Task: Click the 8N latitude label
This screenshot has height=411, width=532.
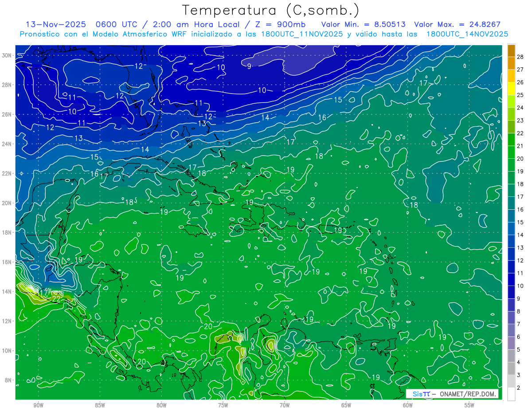Action: coord(9,380)
